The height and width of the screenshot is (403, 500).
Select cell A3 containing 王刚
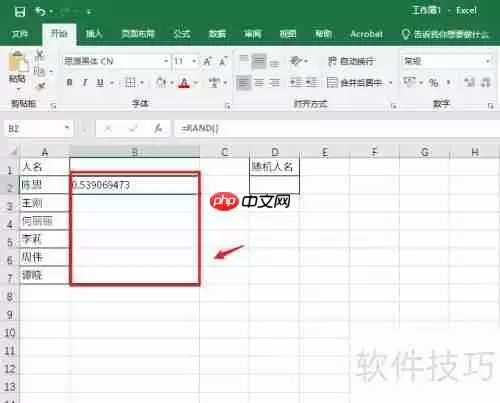click(45, 203)
